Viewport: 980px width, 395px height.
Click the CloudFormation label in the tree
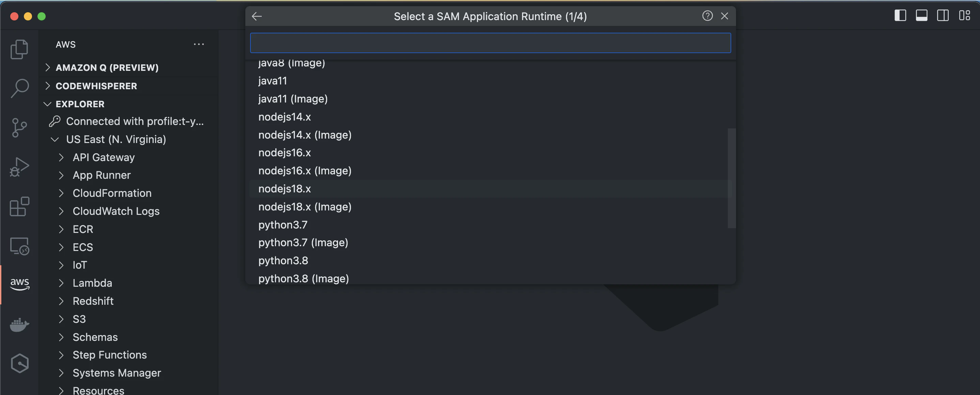tap(112, 193)
